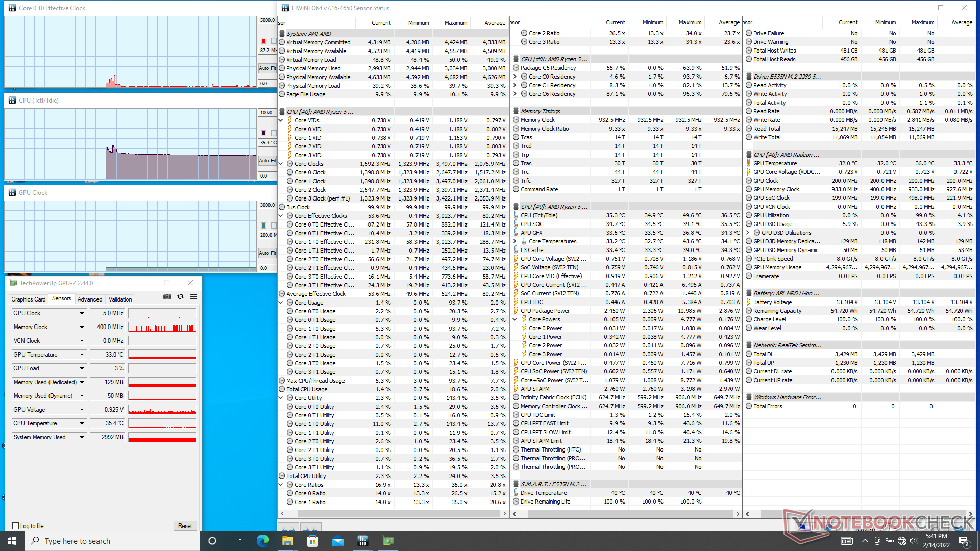Image resolution: width=980 pixels, height=551 pixels.
Task: Click the CPU (Tctl/Tdie) sensor thermometer icon
Action: click(x=516, y=215)
